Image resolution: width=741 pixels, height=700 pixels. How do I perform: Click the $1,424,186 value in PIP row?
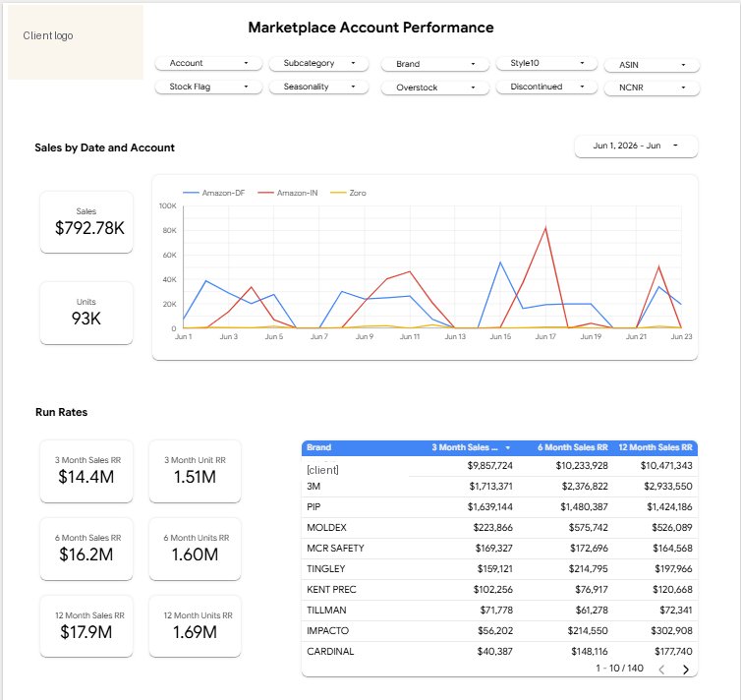pyautogui.click(x=669, y=507)
